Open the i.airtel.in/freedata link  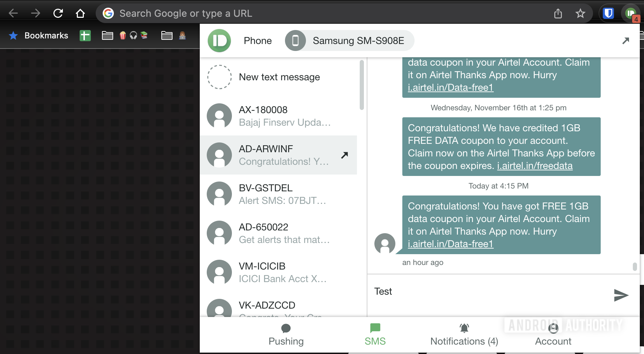[x=535, y=166]
